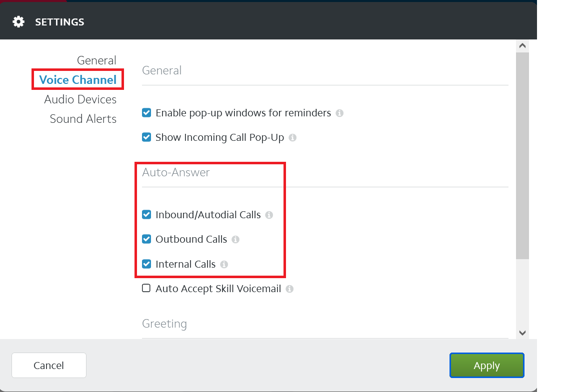Viewport: 576px width, 392px height.
Task: Toggle Inbound/Autodial Calls auto-answer checkbox
Action: pos(146,215)
